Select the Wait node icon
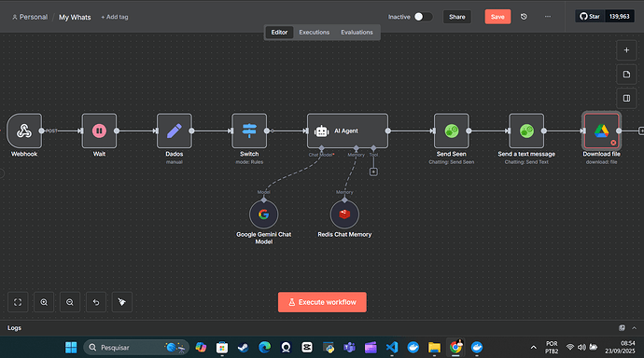 (x=99, y=131)
